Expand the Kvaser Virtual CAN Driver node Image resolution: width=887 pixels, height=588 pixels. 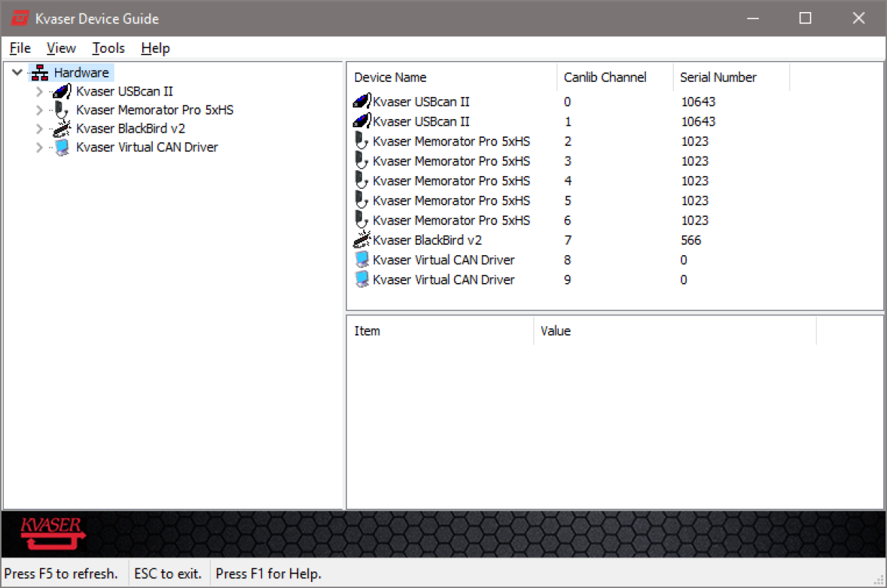tap(40, 148)
